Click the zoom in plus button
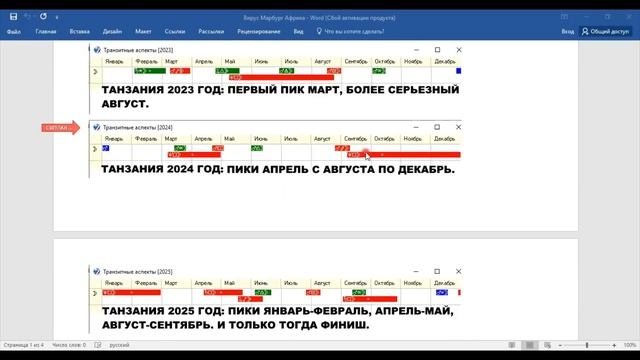Screen dimensions: 640x360 pos(614,345)
